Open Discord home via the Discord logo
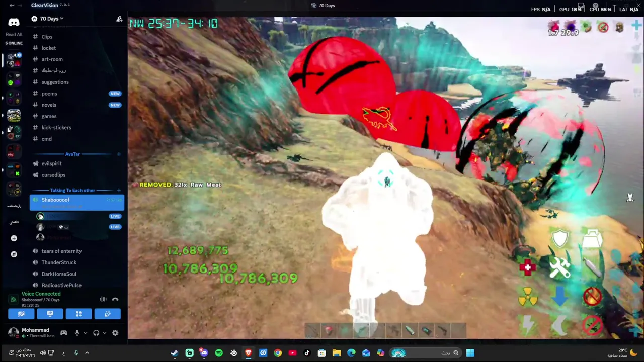 pyautogui.click(x=14, y=22)
